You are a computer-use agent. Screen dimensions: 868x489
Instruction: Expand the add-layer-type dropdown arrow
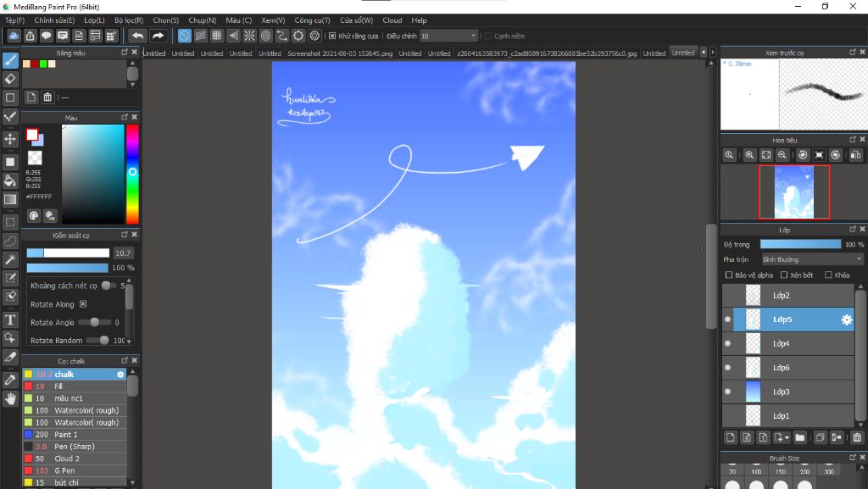[x=787, y=437]
